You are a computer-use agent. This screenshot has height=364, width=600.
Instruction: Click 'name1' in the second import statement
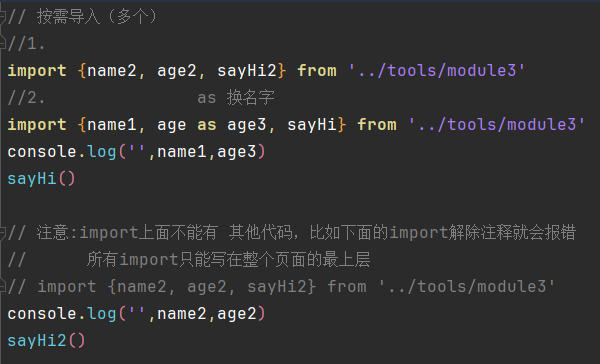point(112,125)
